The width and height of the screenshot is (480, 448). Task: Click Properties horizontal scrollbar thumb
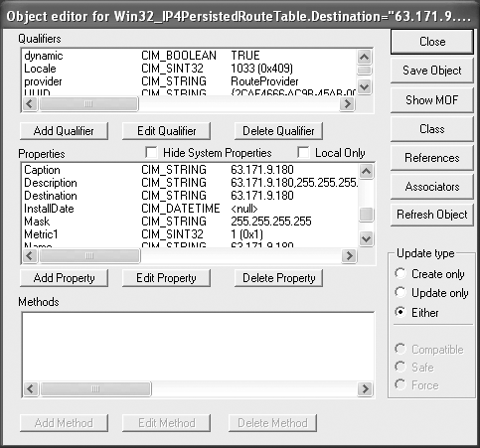point(89,255)
